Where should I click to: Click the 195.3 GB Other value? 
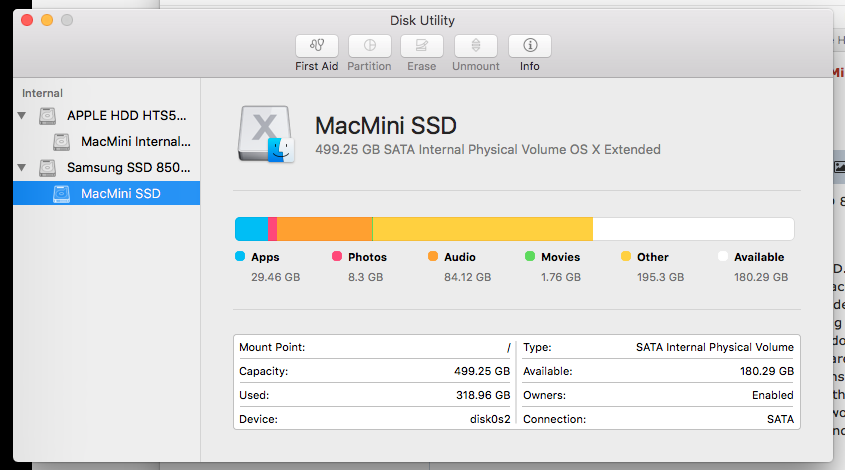[660, 277]
